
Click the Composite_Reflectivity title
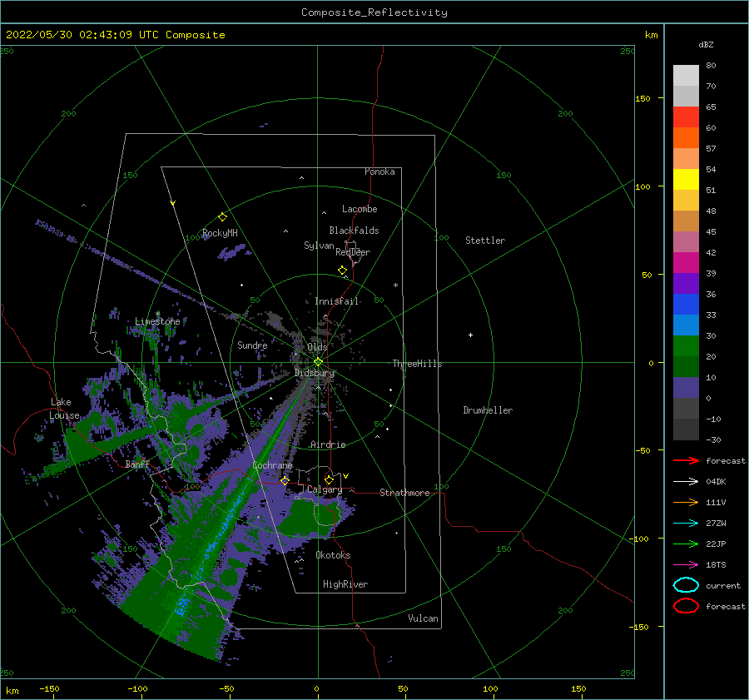tap(374, 12)
